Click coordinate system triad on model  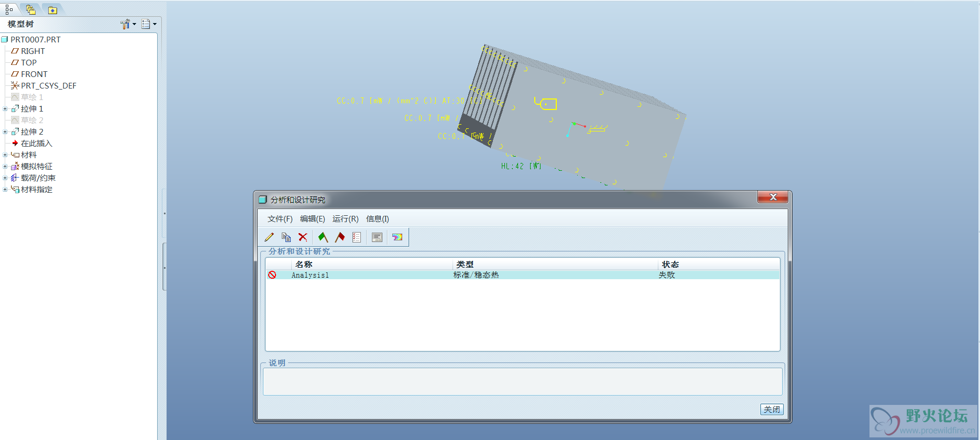point(575,128)
